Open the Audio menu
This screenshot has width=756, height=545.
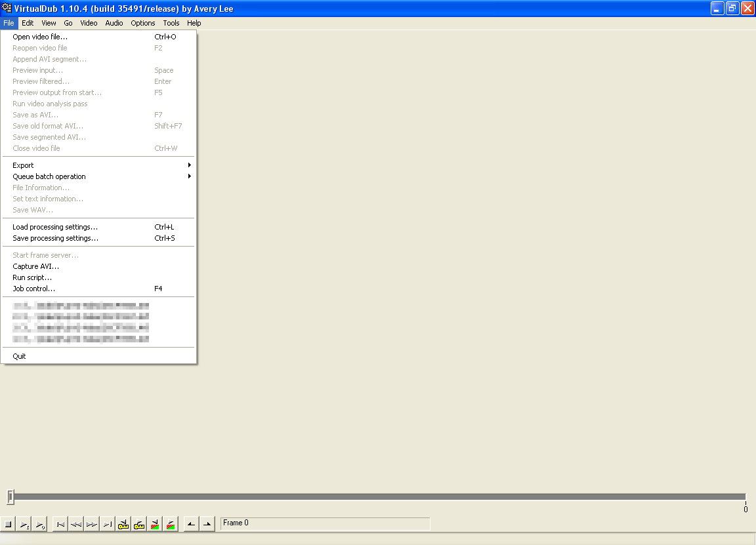point(114,23)
